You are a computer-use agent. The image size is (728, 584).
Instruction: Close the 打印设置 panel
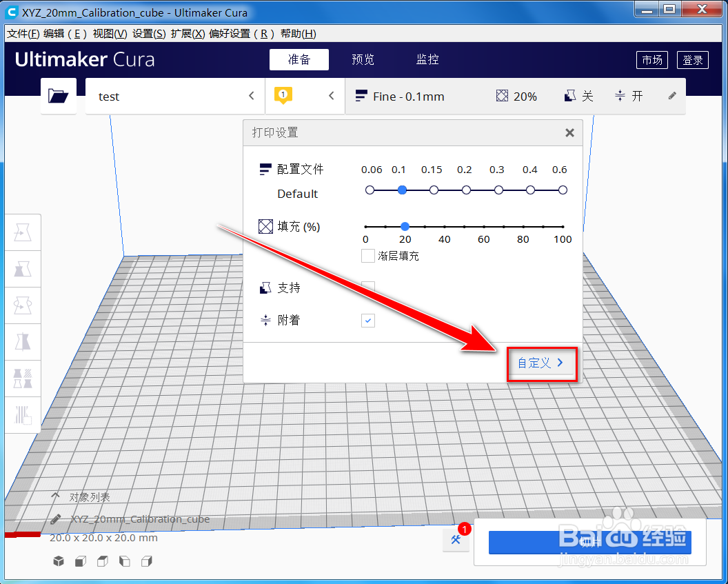[569, 133]
